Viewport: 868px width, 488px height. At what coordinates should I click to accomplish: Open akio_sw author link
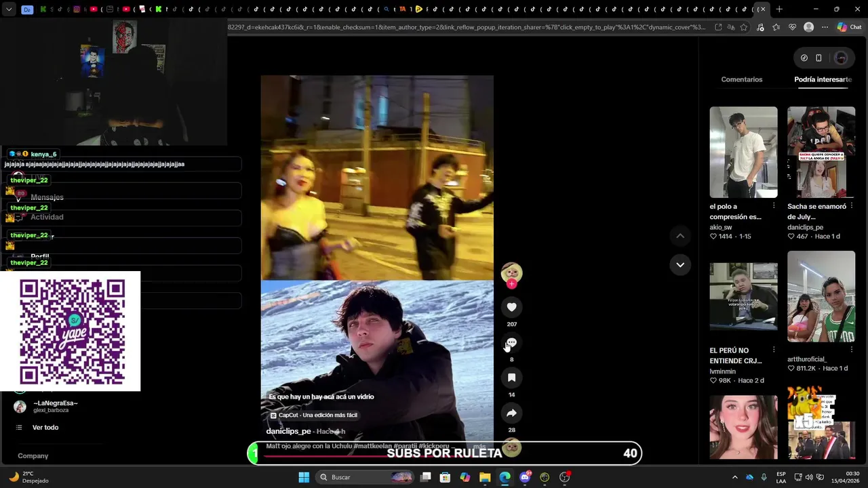click(721, 227)
